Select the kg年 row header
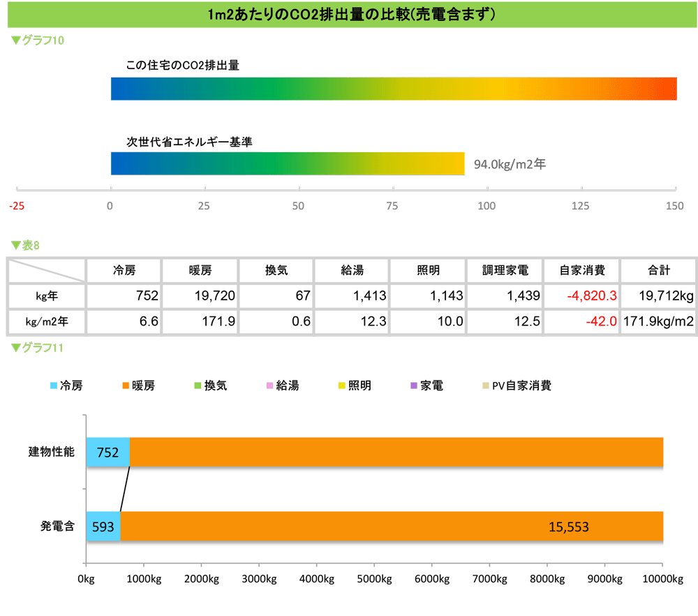 pyautogui.click(x=47, y=295)
